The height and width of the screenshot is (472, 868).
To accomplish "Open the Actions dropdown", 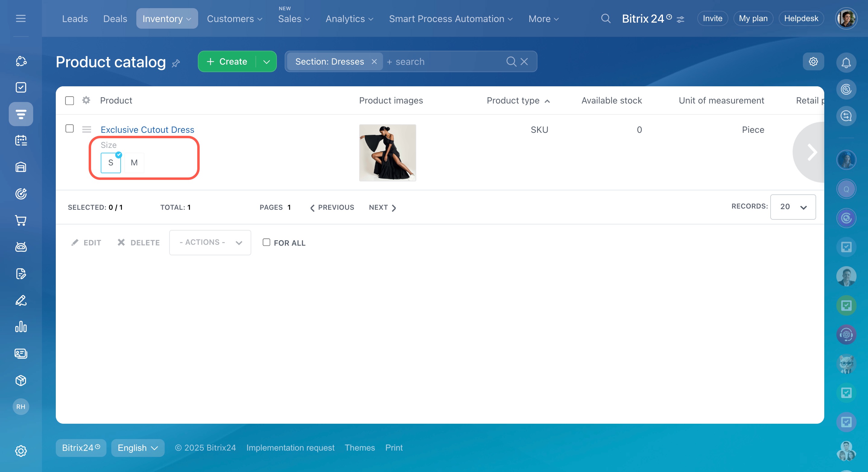I will tap(210, 242).
